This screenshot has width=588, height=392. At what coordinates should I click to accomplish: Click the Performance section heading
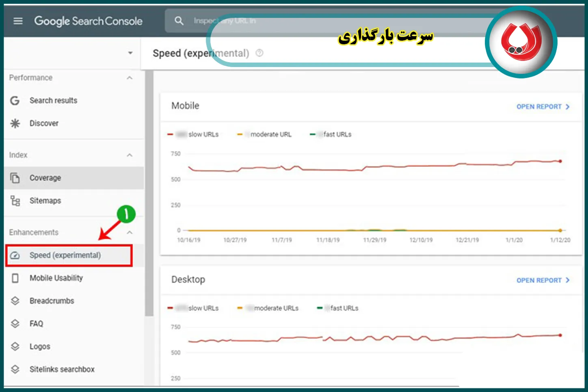(x=31, y=78)
